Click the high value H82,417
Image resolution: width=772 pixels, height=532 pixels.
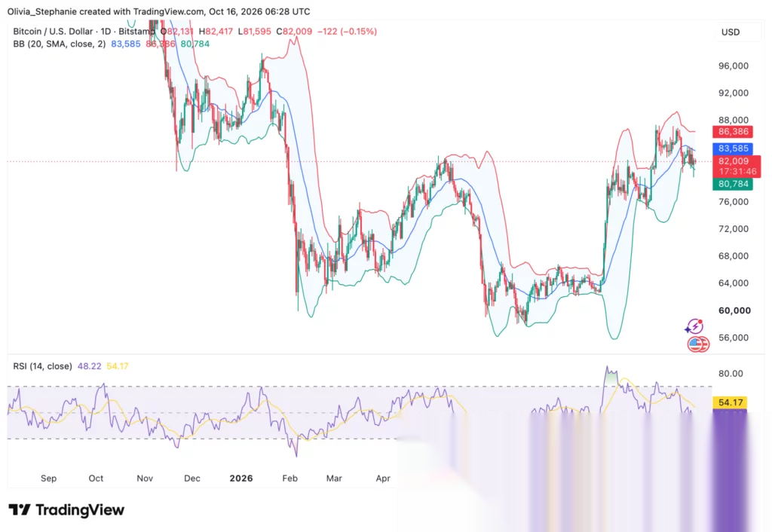coord(216,31)
